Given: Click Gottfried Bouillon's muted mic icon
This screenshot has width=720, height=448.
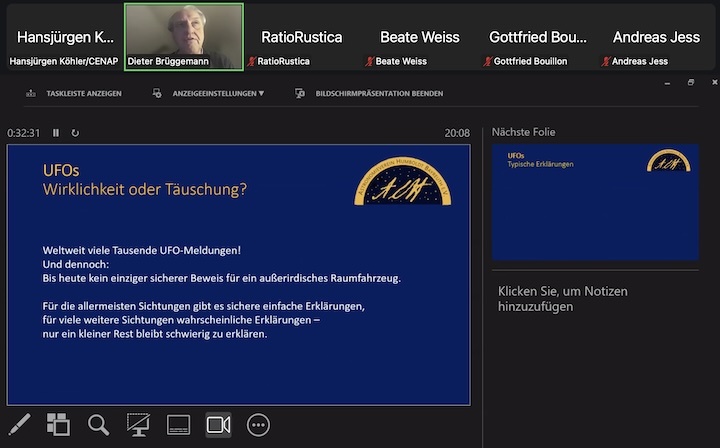Looking at the screenshot, I should coord(487,62).
